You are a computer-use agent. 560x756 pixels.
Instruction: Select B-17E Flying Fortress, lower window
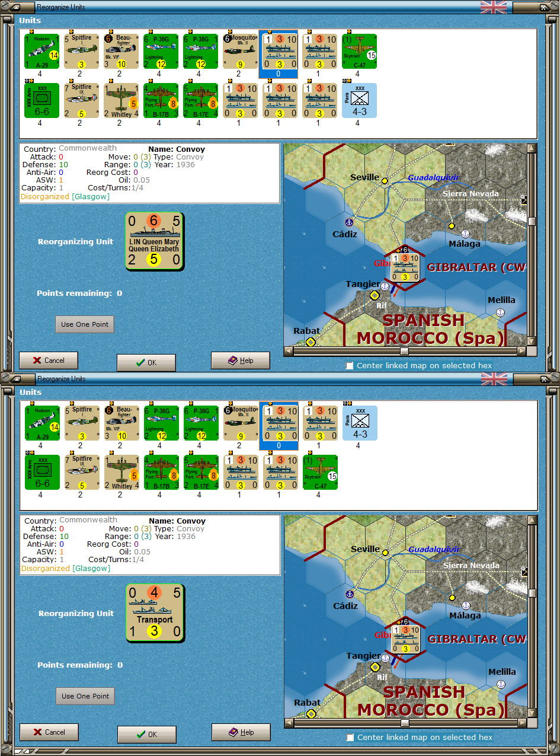tap(201, 472)
